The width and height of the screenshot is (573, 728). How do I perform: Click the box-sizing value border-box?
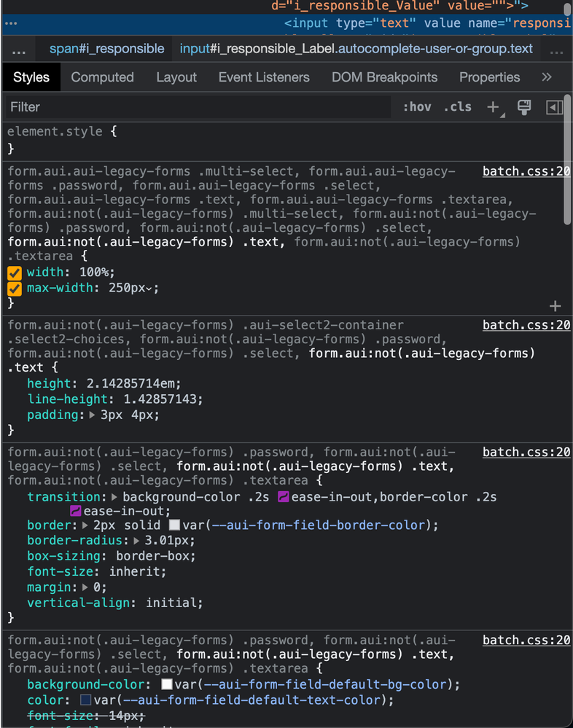tap(153, 556)
